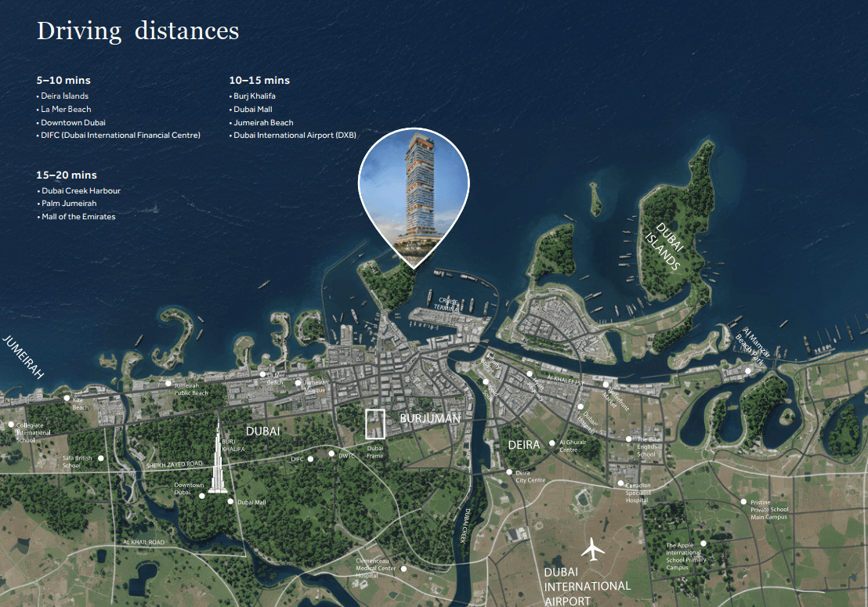
Task: Click the Jumeirah Mosque marker dot
Action: tap(298, 382)
